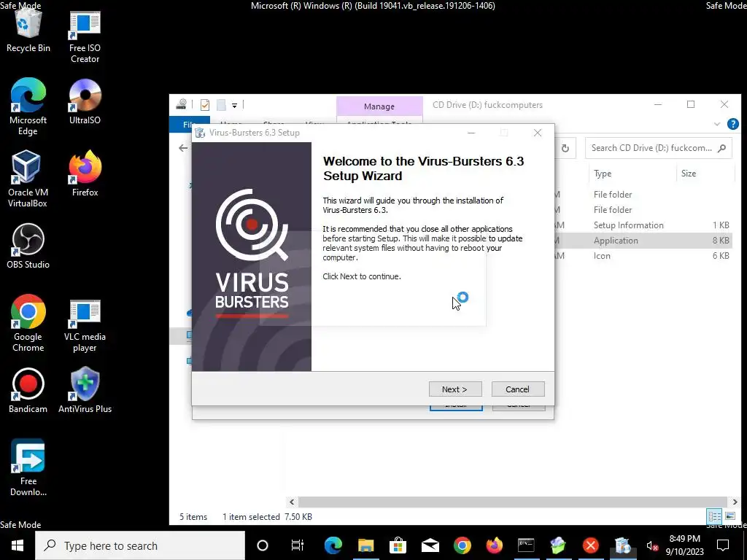Open the notification Action Center
Image resolution: width=747 pixels, height=560 pixels.
pos(723,545)
